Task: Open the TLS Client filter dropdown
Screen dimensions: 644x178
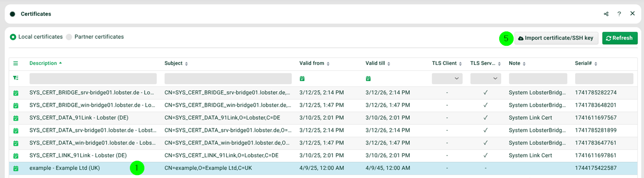Action: [x=447, y=79]
